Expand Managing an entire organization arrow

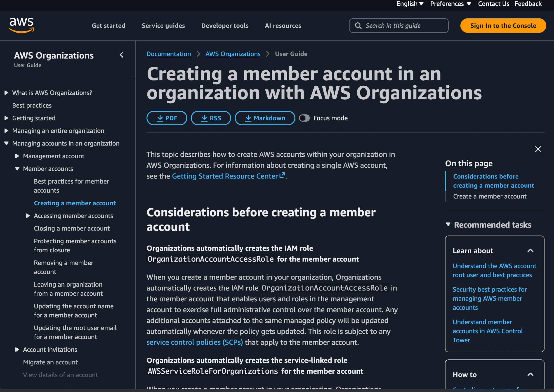coord(6,131)
